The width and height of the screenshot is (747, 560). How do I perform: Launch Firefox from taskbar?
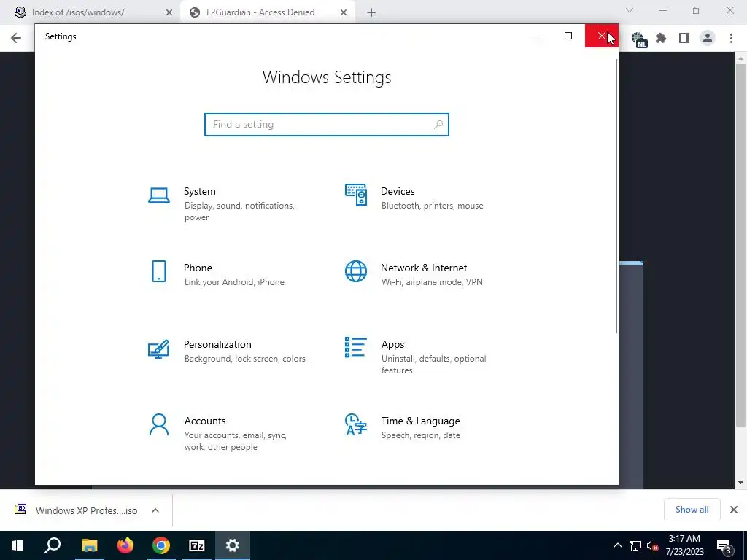coord(125,545)
